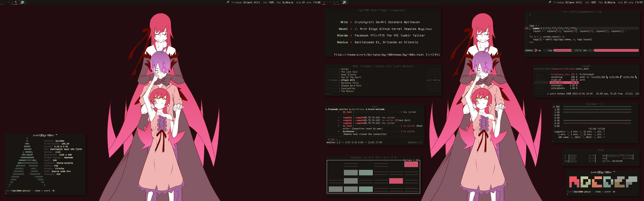
Task: Click the 1.freenode buffer in weechat
Action: click(x=332, y=109)
